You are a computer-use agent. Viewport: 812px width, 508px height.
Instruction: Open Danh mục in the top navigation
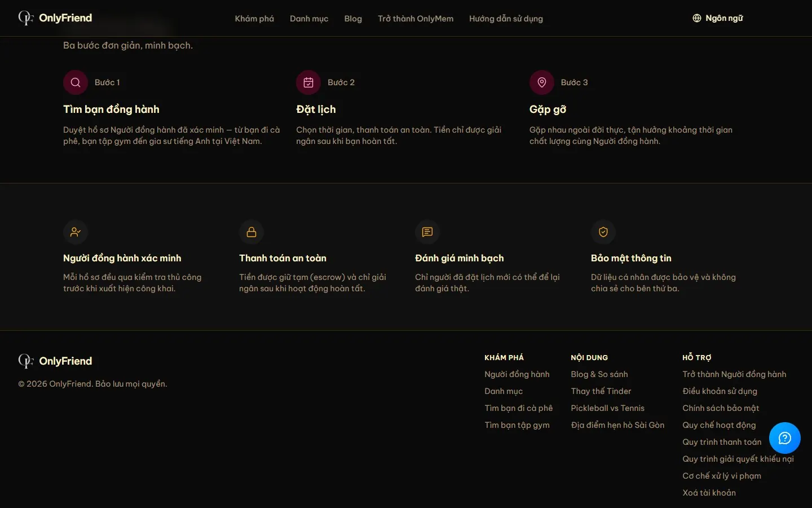pos(309,19)
